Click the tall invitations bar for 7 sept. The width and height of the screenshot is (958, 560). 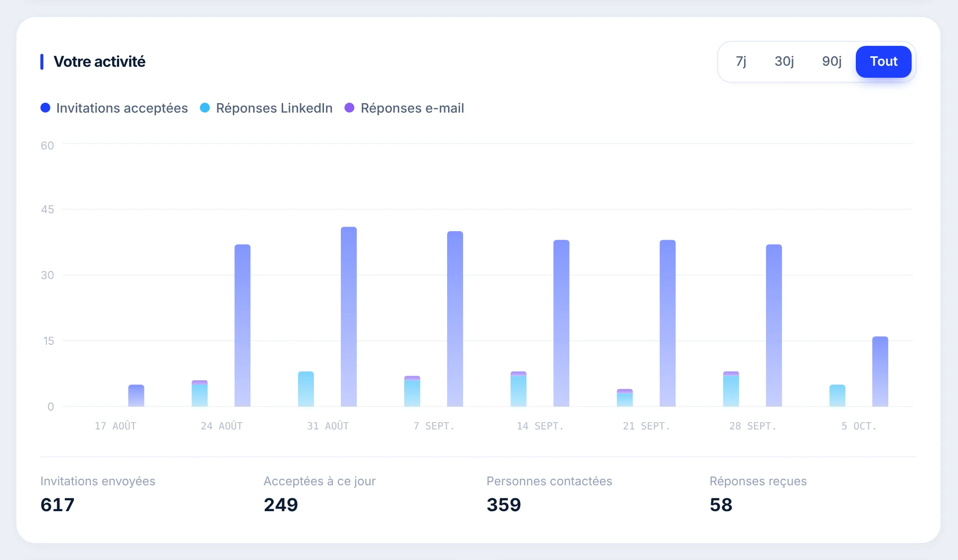(x=455, y=319)
